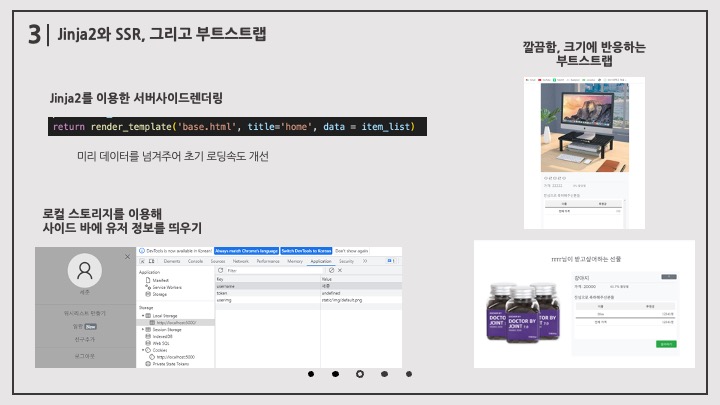Switch to the Network tab
720x405 pixels.
click(x=241, y=261)
